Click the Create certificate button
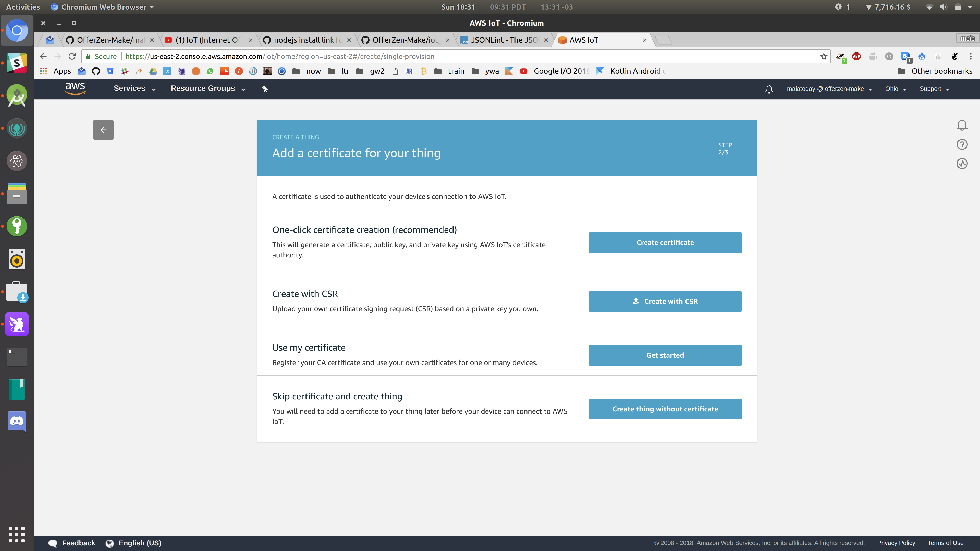This screenshot has height=551, width=980. click(665, 243)
